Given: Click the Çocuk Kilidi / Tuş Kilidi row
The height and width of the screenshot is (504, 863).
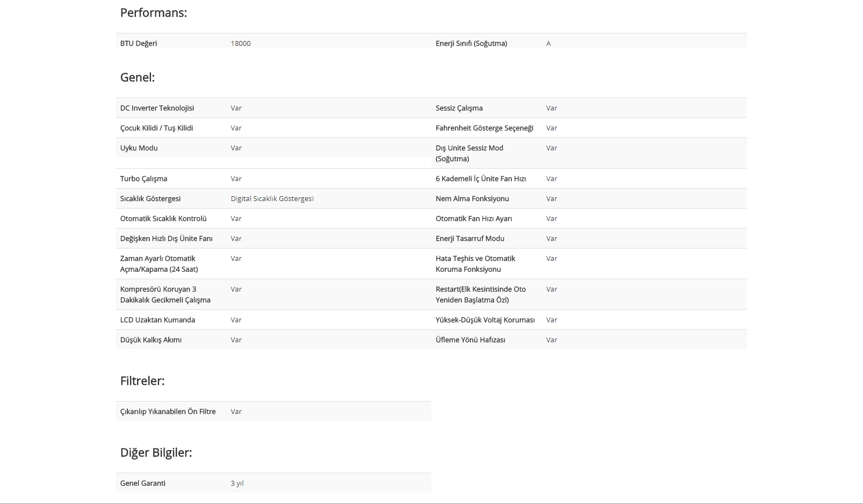Looking at the screenshot, I should (x=273, y=128).
